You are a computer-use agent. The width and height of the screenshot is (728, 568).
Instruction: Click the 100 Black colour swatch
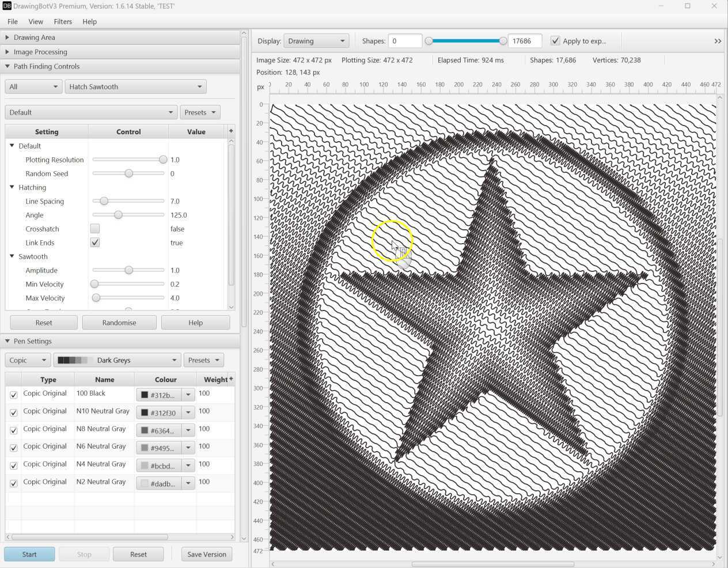pyautogui.click(x=145, y=395)
